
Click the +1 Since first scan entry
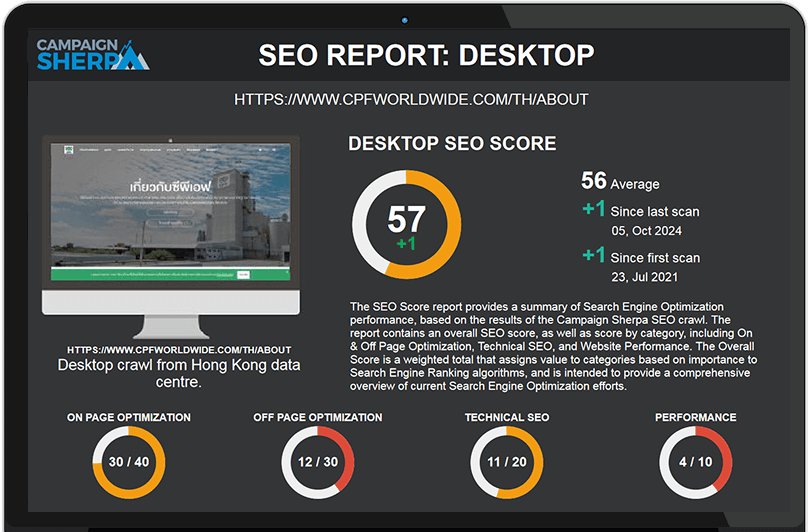(641, 256)
